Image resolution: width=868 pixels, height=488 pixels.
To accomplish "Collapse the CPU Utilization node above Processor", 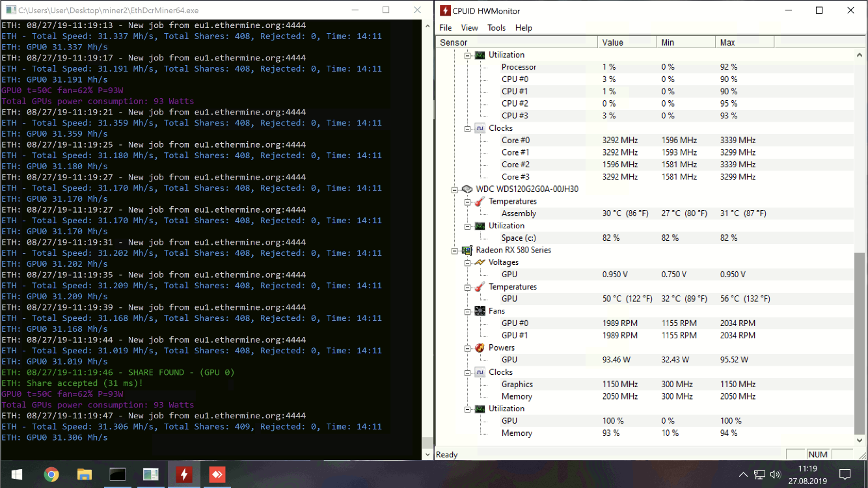I will (x=467, y=55).
